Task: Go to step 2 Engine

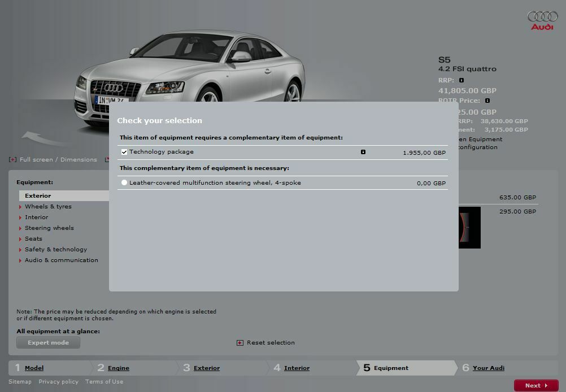Action: (x=119, y=368)
